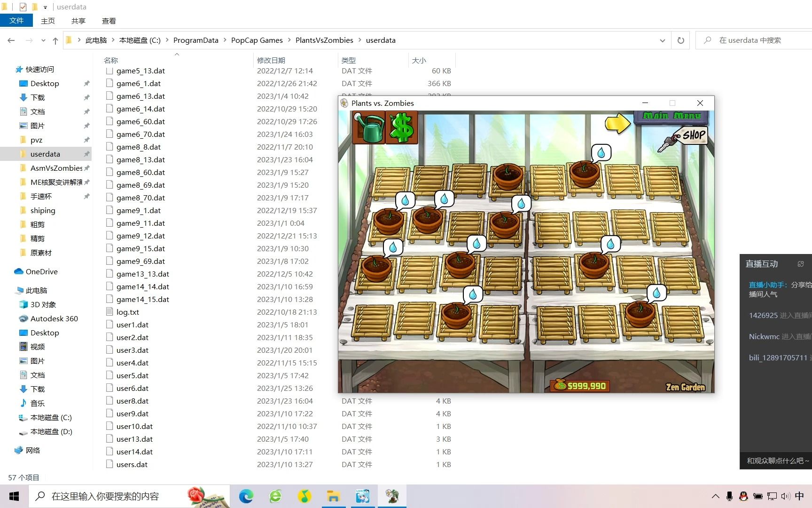Expand the address bar history dropdown
The height and width of the screenshot is (508, 812).
[663, 40]
